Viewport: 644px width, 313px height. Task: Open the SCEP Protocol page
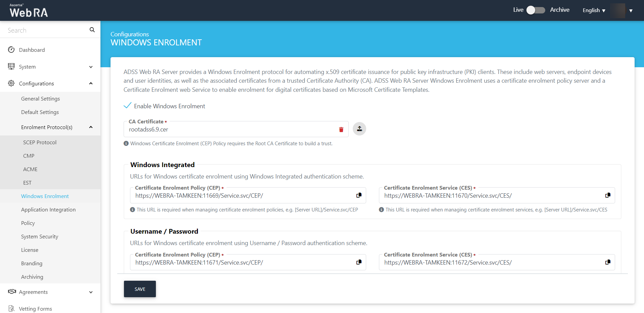[x=40, y=142]
